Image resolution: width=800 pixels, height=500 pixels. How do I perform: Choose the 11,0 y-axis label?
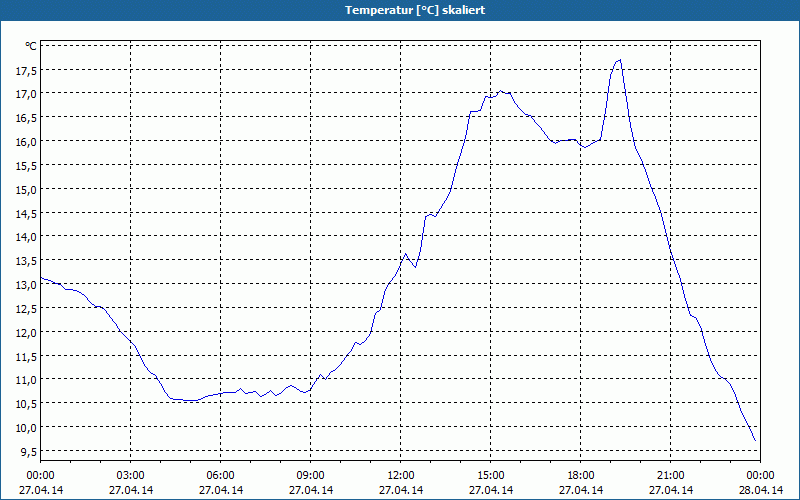pyautogui.click(x=27, y=380)
